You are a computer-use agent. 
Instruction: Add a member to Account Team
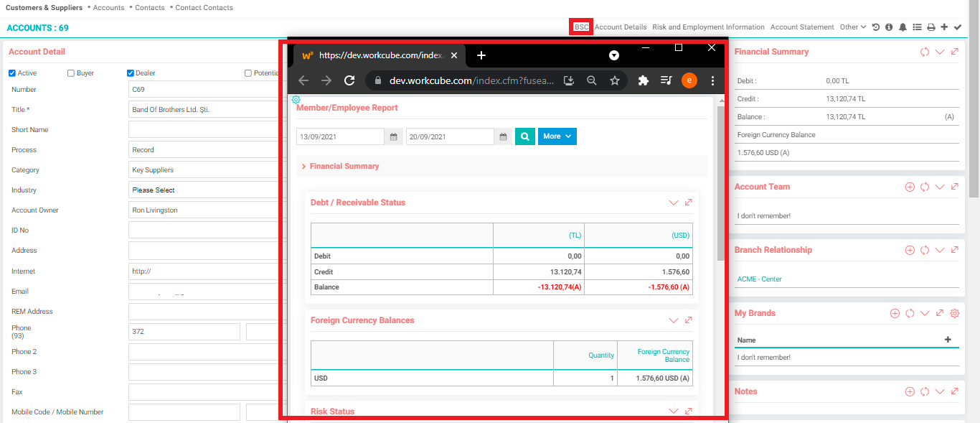pyautogui.click(x=910, y=187)
